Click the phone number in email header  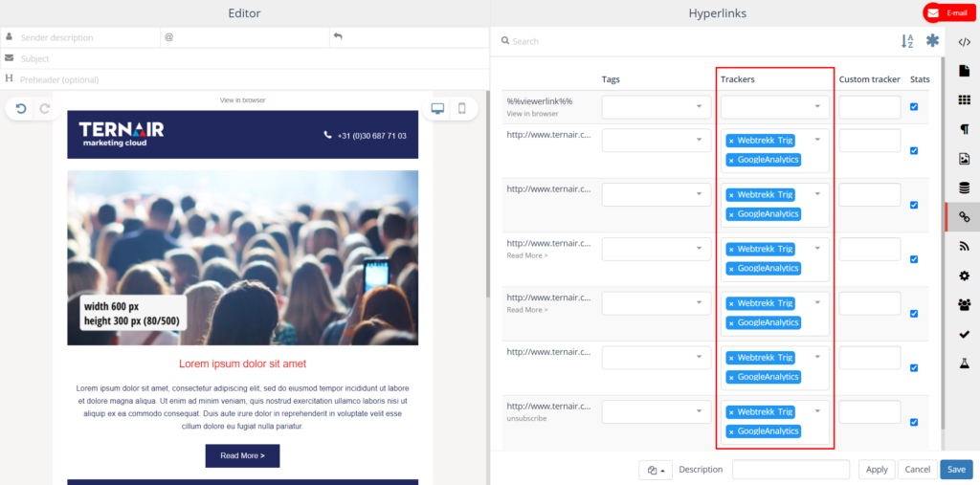pos(371,136)
